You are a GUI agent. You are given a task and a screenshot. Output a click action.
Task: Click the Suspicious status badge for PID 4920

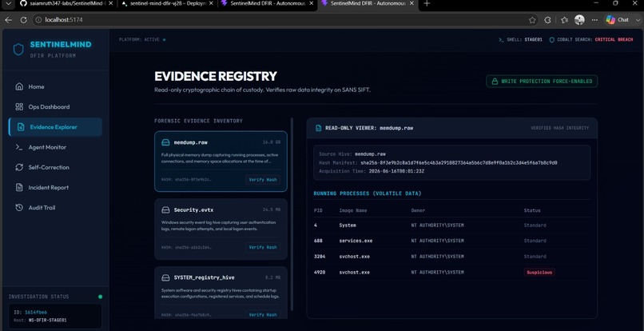pos(539,272)
